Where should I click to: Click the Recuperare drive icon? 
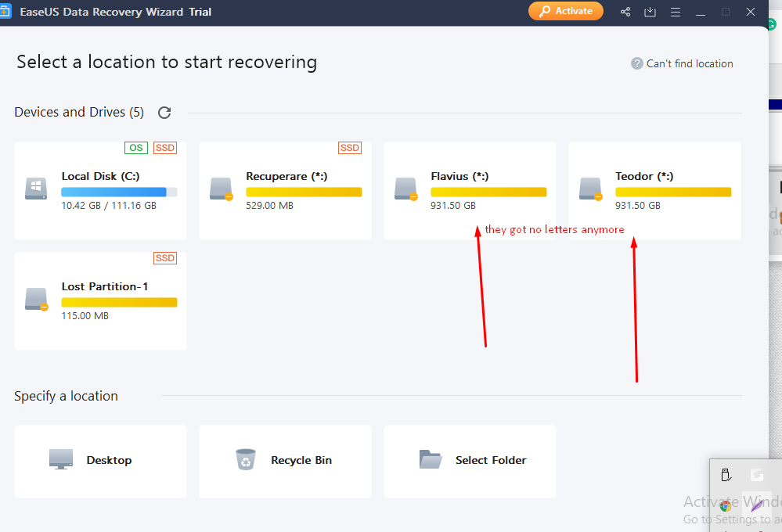pos(221,189)
